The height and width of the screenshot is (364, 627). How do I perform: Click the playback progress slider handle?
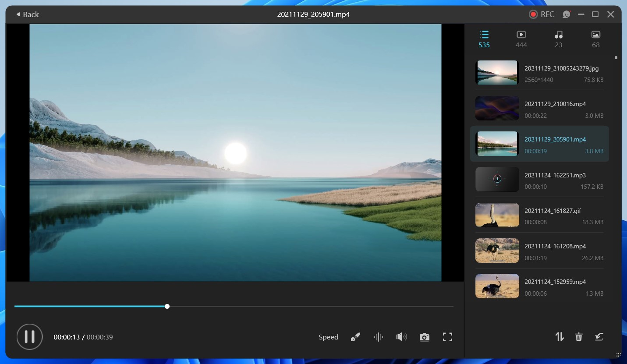click(167, 306)
